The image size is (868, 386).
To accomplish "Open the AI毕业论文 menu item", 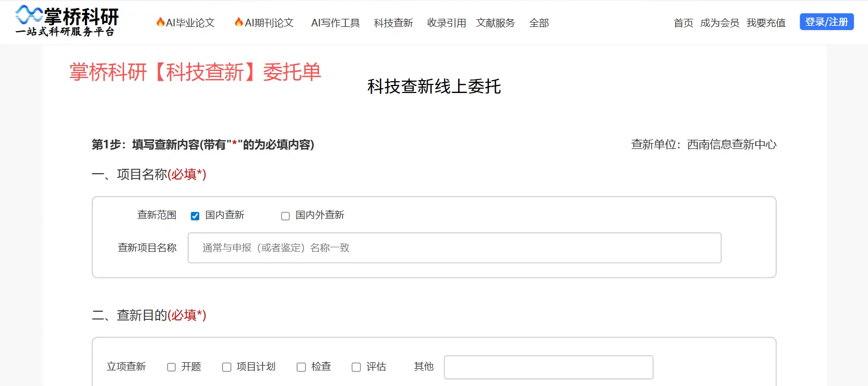I will (x=185, y=23).
